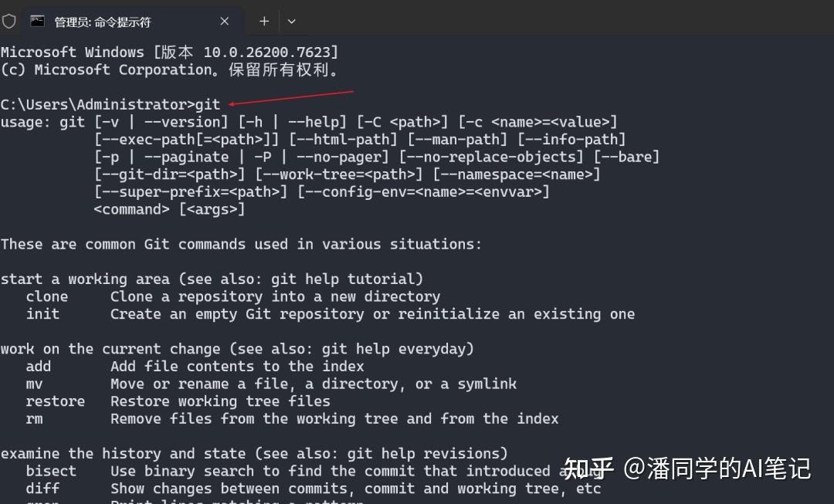Expand the new tab profile dropdown

(291, 22)
